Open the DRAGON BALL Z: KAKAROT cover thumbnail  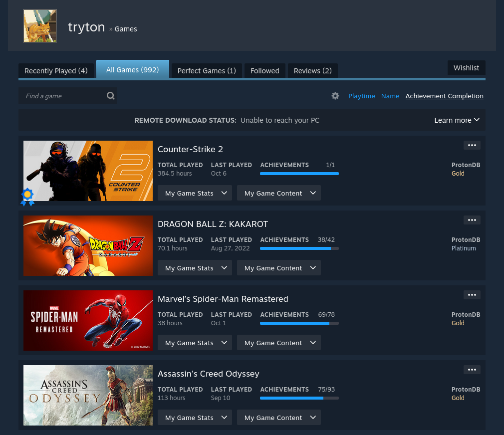[x=88, y=246]
